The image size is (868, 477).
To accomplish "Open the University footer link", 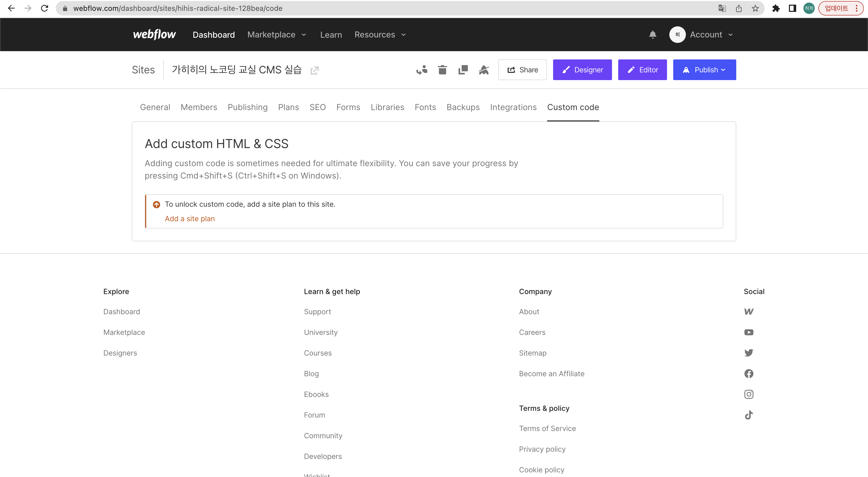I will (321, 332).
